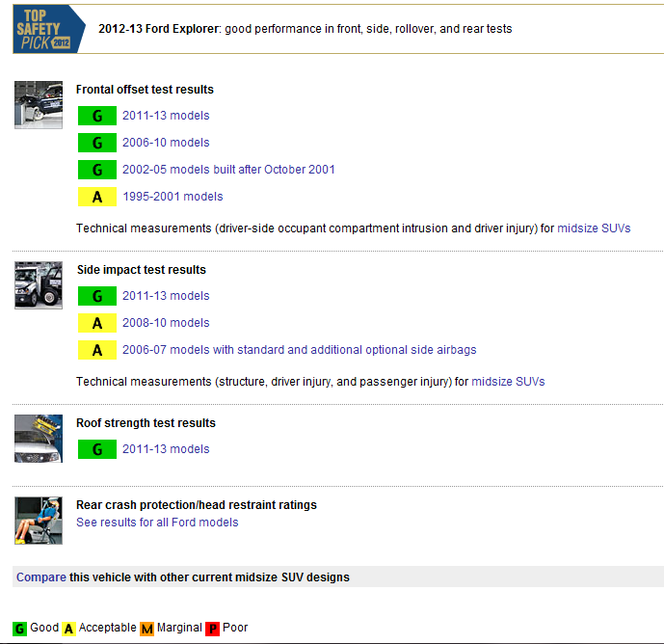Open midsize SUVs link under side impact measurements

(x=508, y=382)
